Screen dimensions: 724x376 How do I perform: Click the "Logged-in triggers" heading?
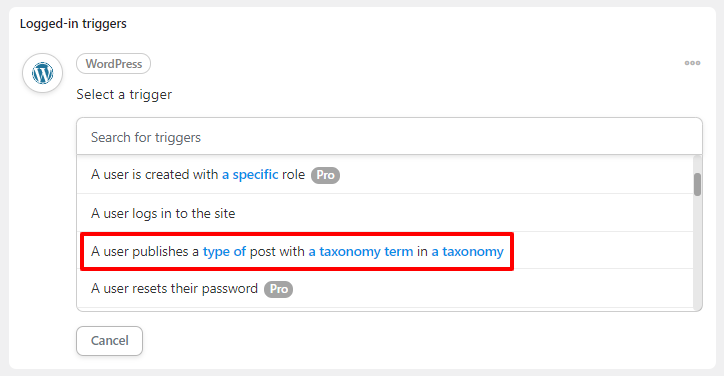[73, 24]
